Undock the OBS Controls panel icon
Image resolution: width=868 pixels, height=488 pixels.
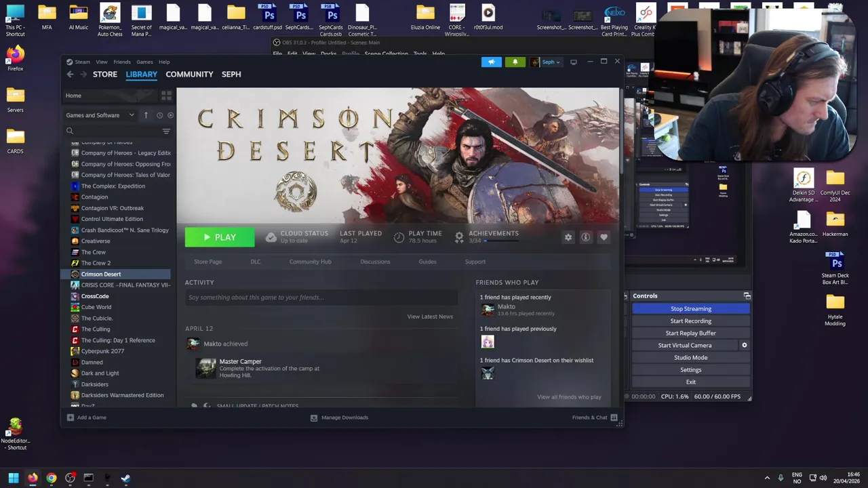[747, 296]
